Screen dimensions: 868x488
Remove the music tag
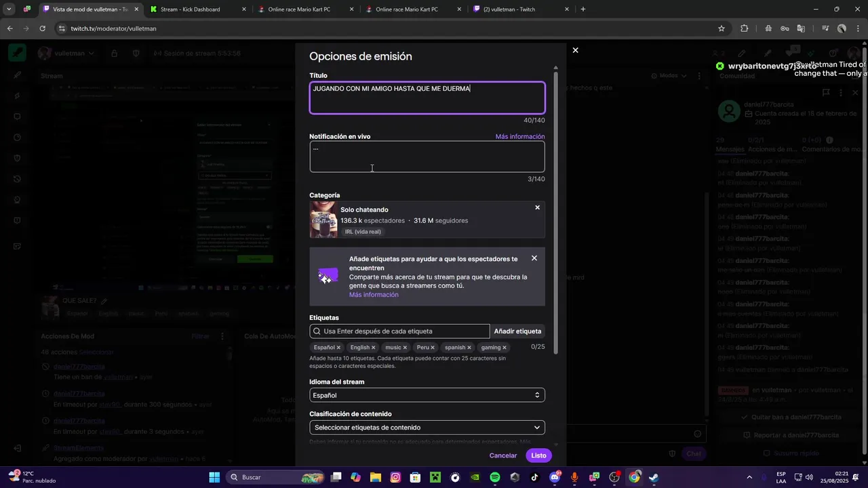405,348
